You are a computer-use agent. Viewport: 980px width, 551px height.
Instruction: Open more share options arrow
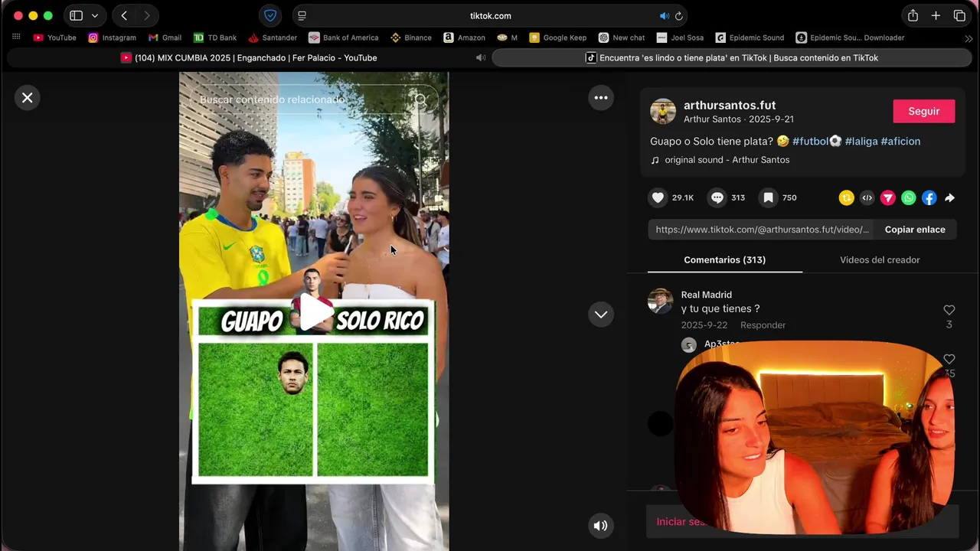click(949, 198)
